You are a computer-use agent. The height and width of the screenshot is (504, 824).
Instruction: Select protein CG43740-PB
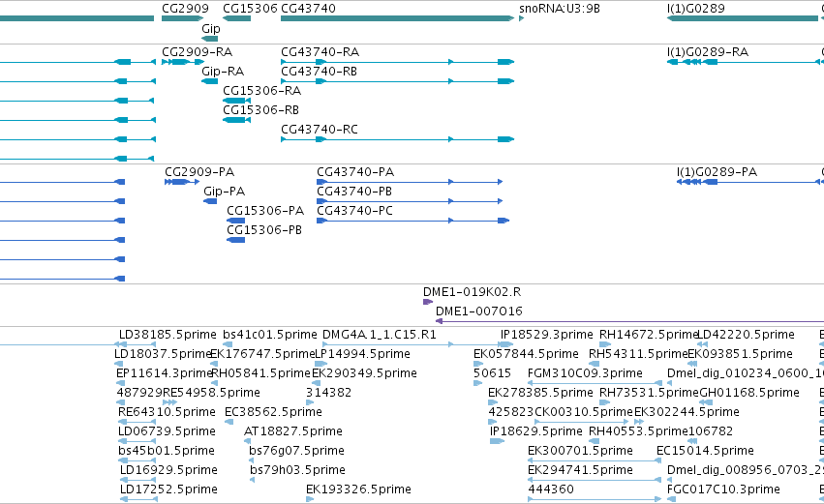[410, 201]
